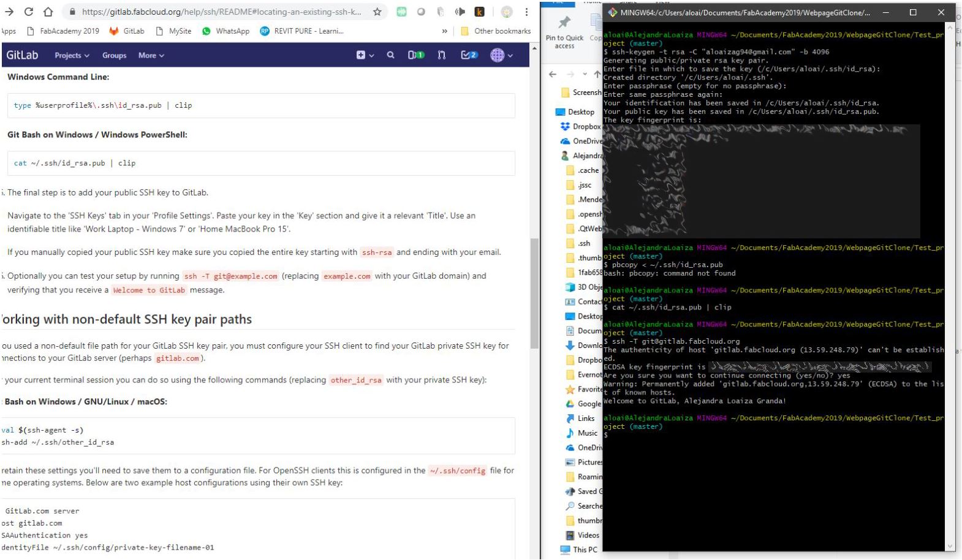Click the up arrow in File Explorer navigation
The image size is (962, 560).
tap(597, 74)
